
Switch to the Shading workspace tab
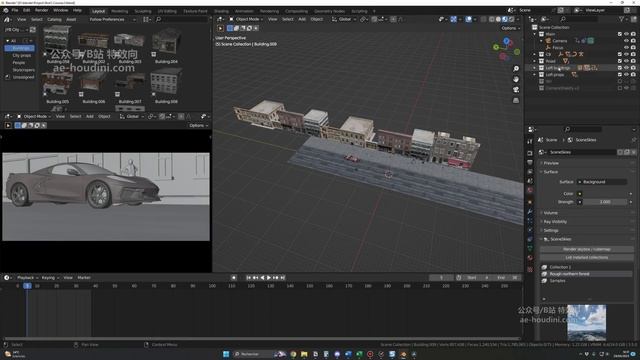click(222, 11)
